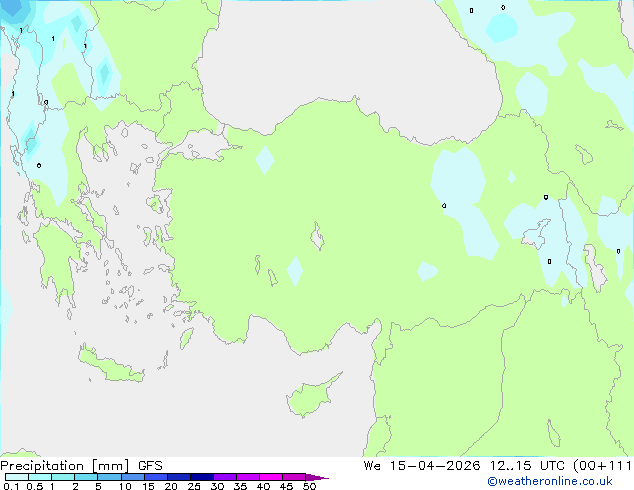
Task: Select the magenta 40–45 mm swatch
Action: [x=271, y=477]
